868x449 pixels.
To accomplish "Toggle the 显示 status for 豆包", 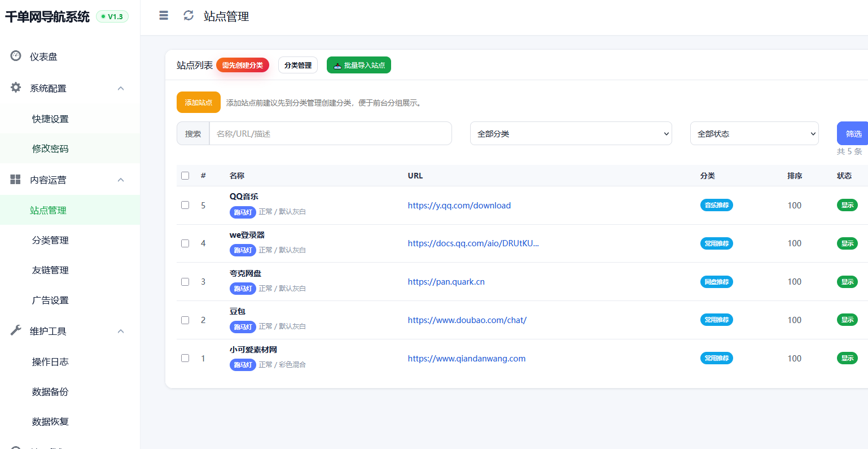I will pos(847,320).
